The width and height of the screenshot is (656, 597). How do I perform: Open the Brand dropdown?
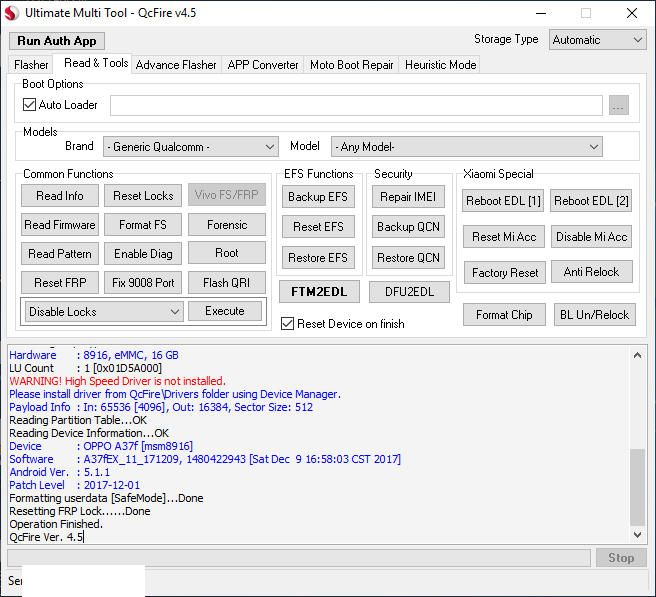click(191, 147)
